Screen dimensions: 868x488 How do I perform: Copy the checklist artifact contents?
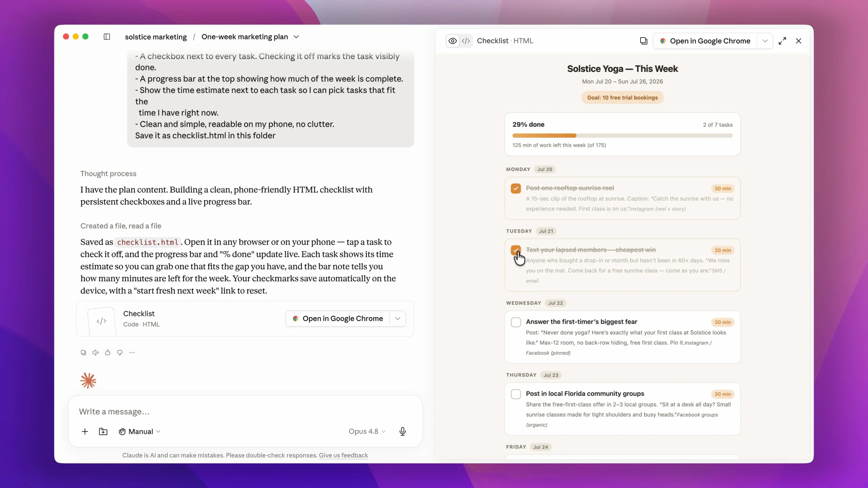click(644, 41)
